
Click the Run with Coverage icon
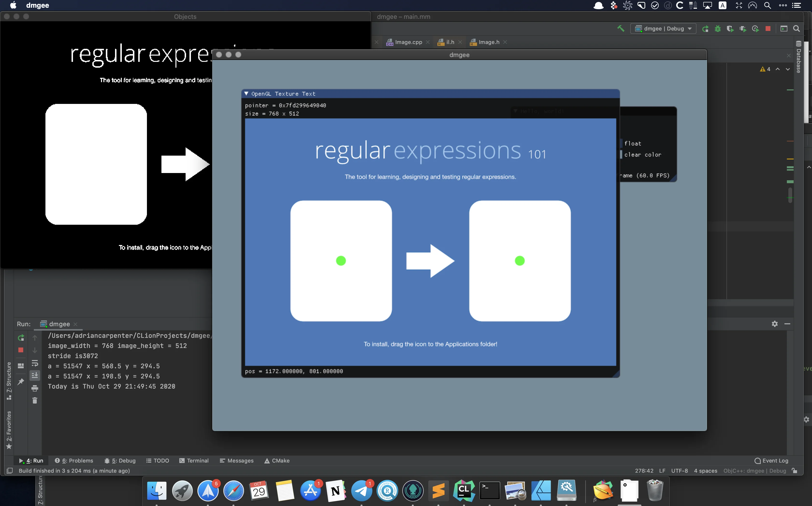[x=730, y=29]
